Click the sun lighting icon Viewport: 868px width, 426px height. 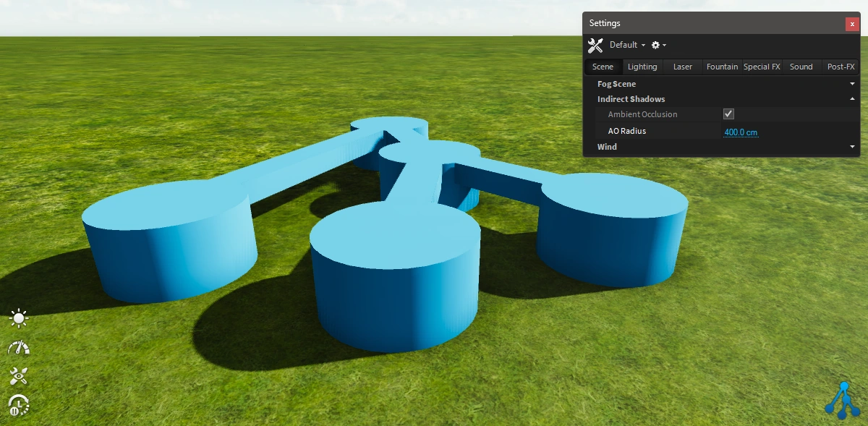[19, 318]
